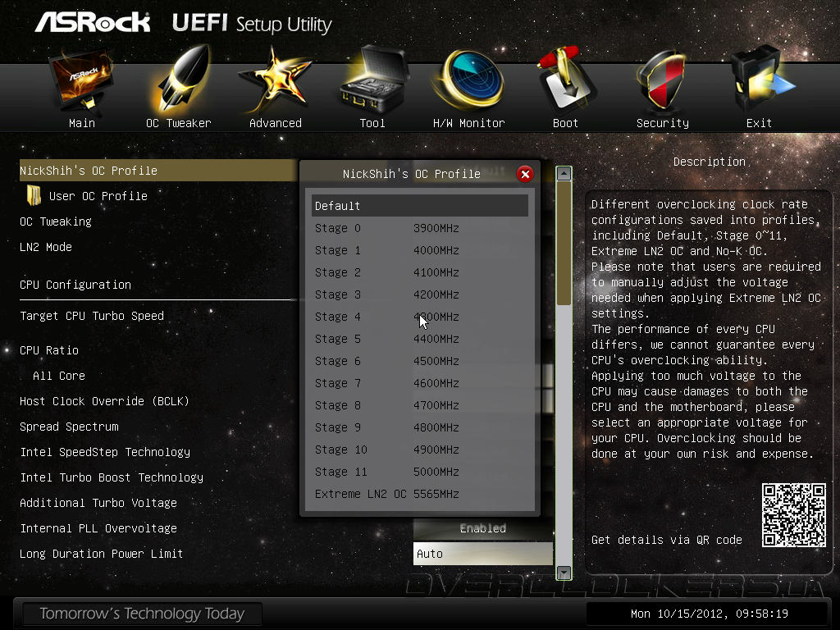The image size is (840, 630).
Task: Select Internal PLL Overvoltage setting
Action: click(98, 528)
